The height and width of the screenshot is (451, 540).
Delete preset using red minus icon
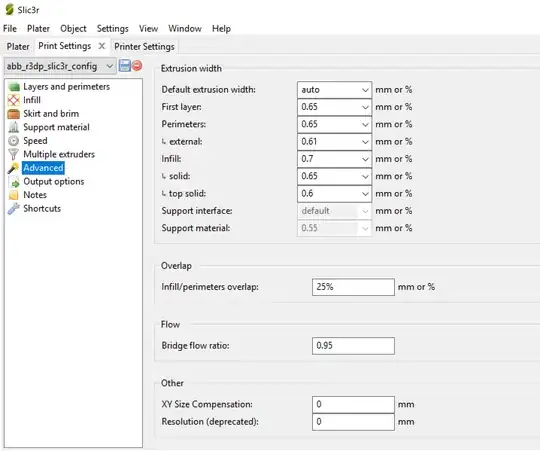[137, 65]
